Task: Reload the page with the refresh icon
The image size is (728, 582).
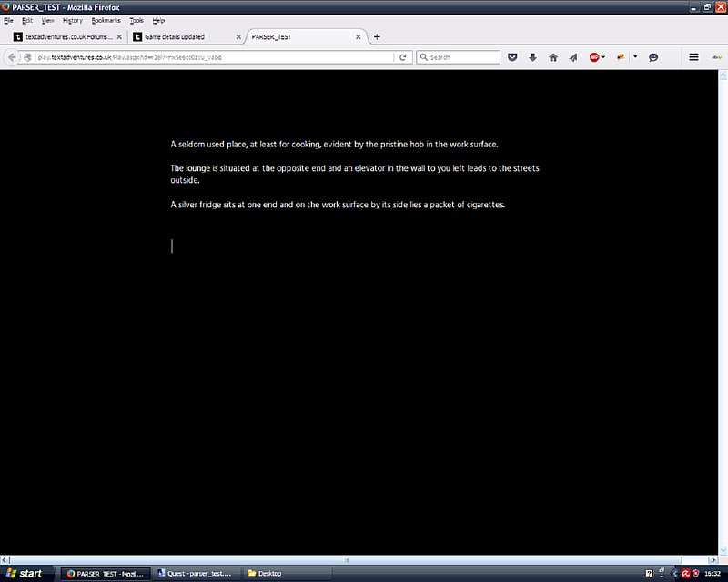Action: pyautogui.click(x=403, y=57)
